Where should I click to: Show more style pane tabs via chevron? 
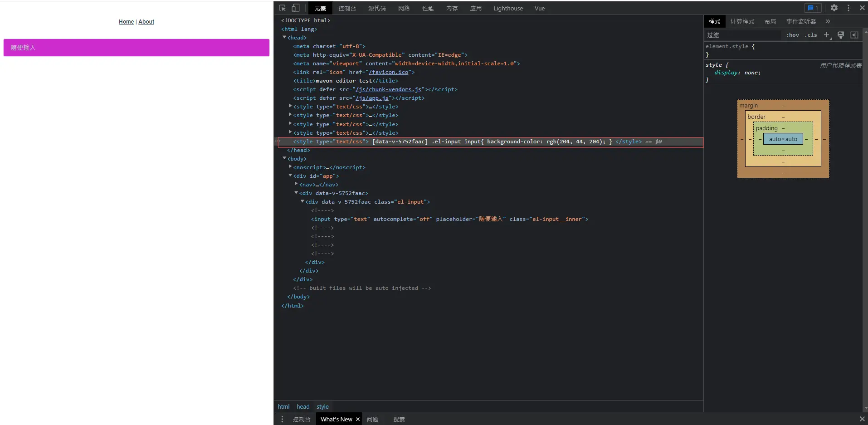coord(828,21)
